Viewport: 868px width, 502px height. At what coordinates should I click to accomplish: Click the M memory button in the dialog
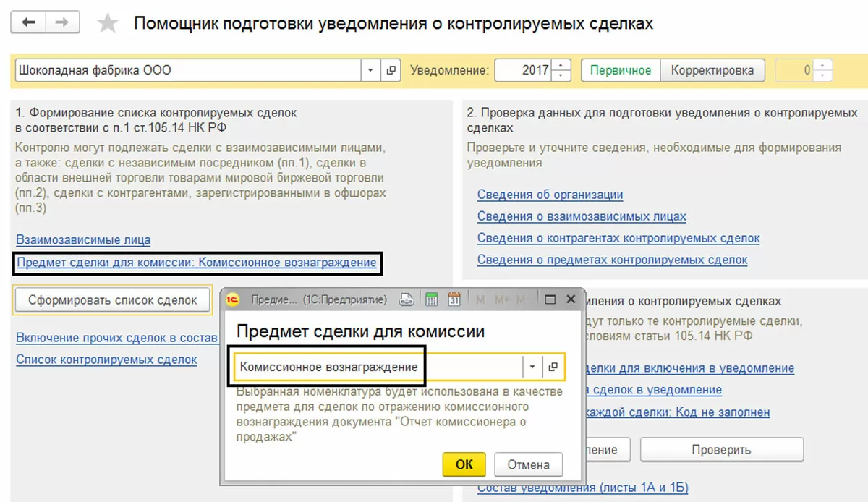click(481, 299)
